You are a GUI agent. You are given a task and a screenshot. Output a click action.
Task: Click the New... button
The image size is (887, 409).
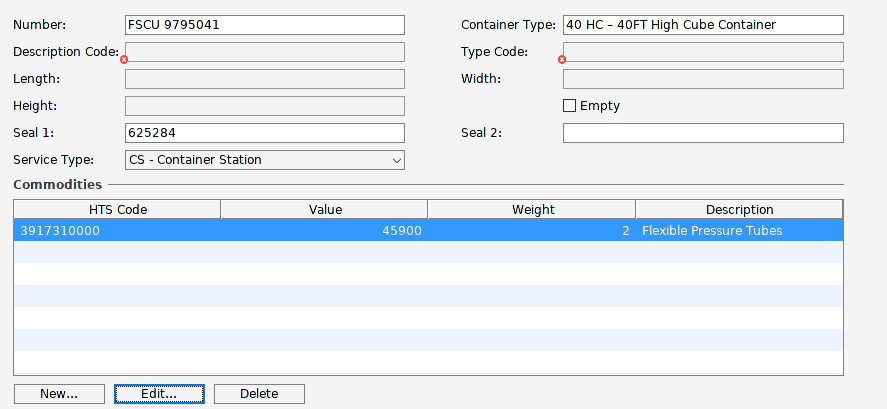click(59, 394)
